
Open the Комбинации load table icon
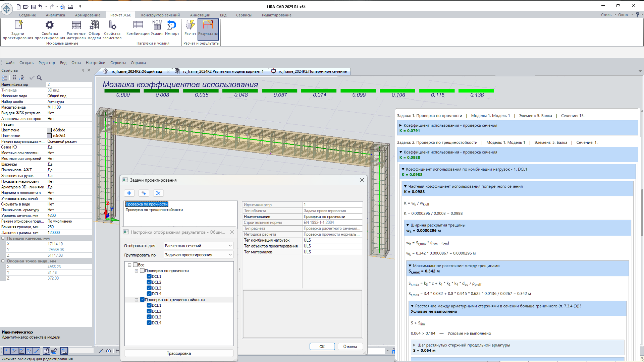(138, 25)
